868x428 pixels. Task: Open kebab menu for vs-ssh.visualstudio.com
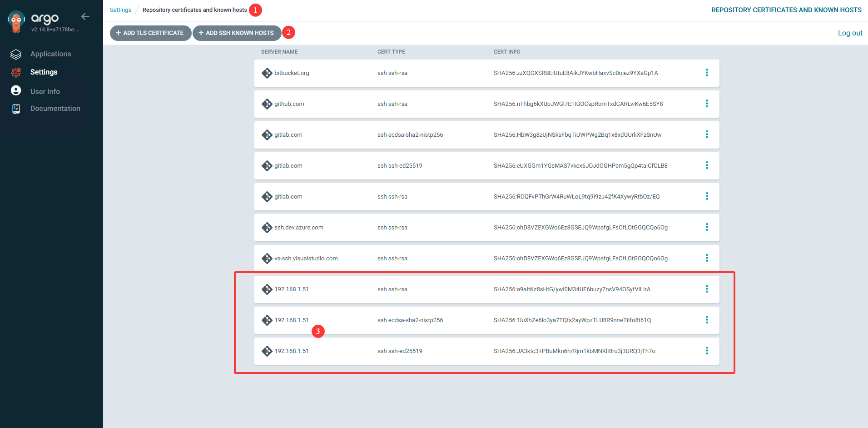[707, 258]
